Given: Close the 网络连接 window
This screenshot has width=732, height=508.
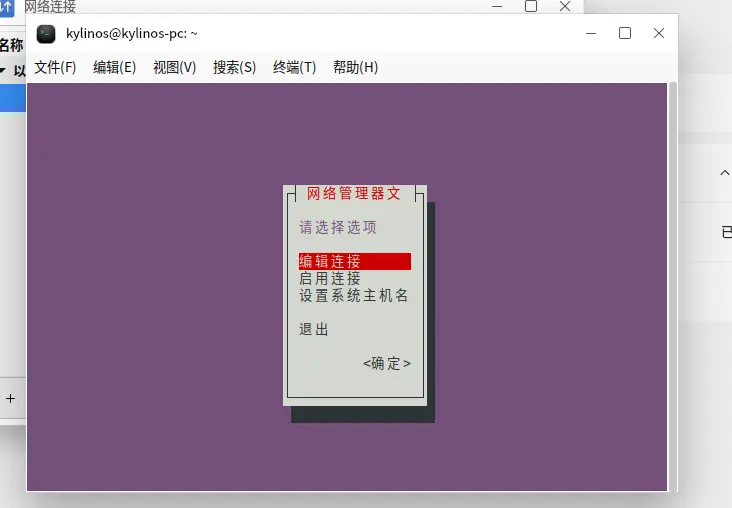Looking at the screenshot, I should pos(565,7).
